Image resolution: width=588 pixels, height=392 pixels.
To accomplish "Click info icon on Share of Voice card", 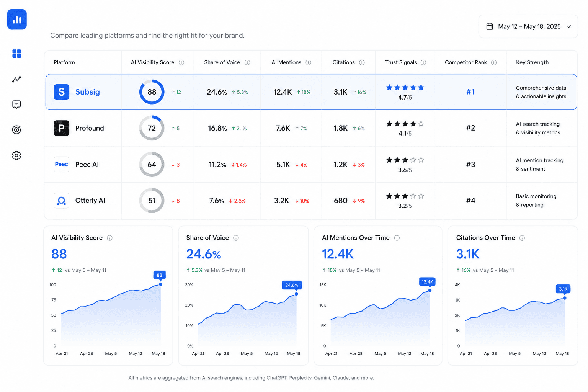I will tap(236, 238).
